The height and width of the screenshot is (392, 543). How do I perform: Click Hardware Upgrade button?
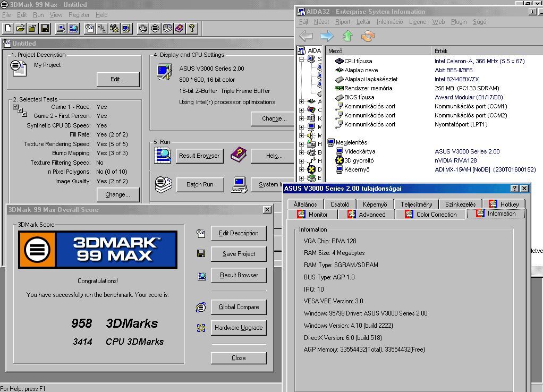click(239, 328)
